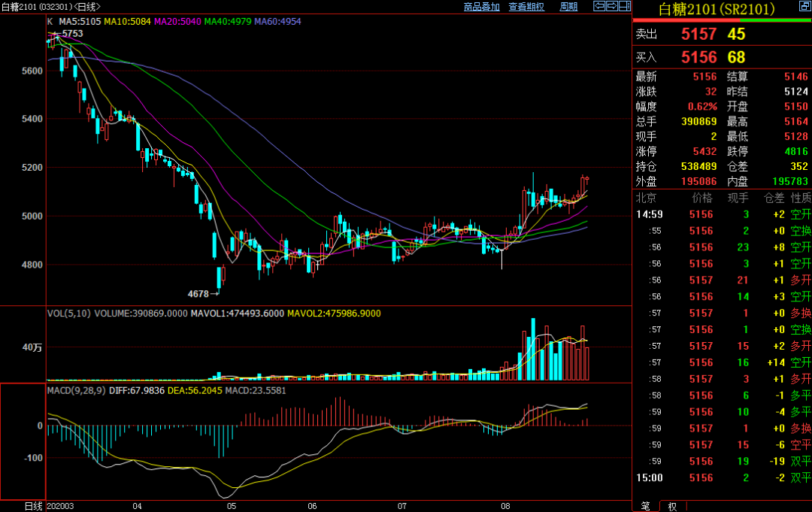Viewport: 812px width, 512px height.
Task: Click the 幅度 value 0.62%
Action: point(702,107)
